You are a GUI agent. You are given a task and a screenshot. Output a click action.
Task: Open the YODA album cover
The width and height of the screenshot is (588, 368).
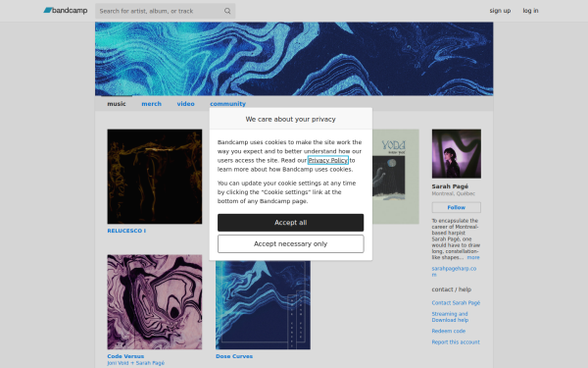click(396, 177)
